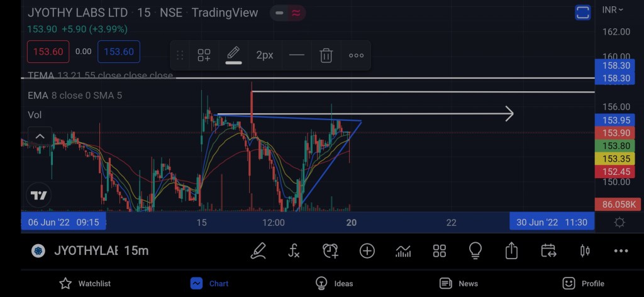Open the indicators fx menu
The height and width of the screenshot is (297, 644).
pos(294,251)
